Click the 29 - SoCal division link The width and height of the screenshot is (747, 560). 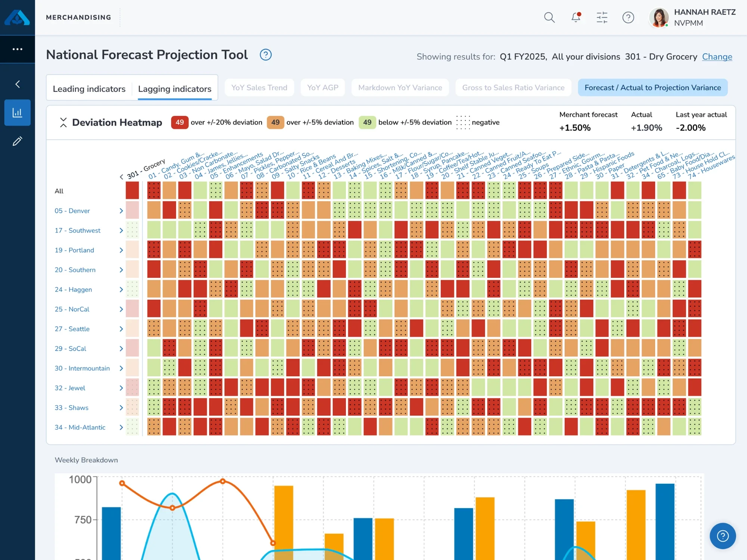pyautogui.click(x=70, y=349)
